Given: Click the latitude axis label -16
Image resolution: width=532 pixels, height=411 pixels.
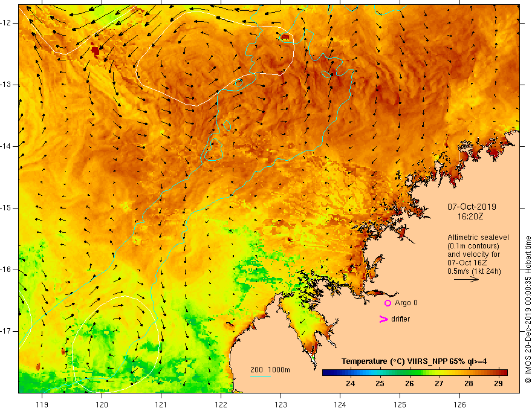Looking at the screenshot, I should tap(6, 270).
